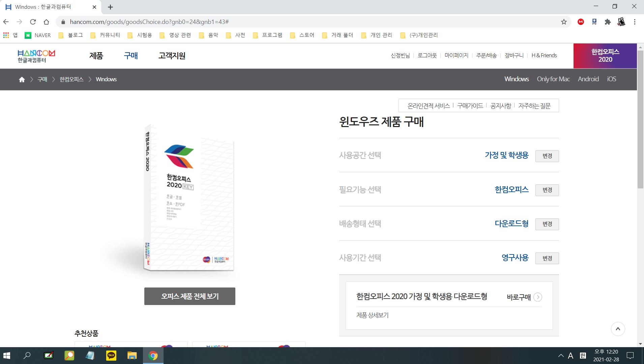Open the 음악 bookmark folder

pos(208,35)
